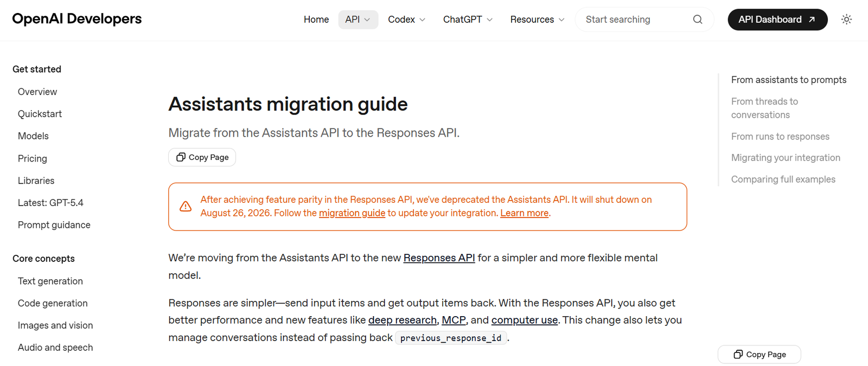Select Quickstart in the sidebar

pyautogui.click(x=40, y=114)
